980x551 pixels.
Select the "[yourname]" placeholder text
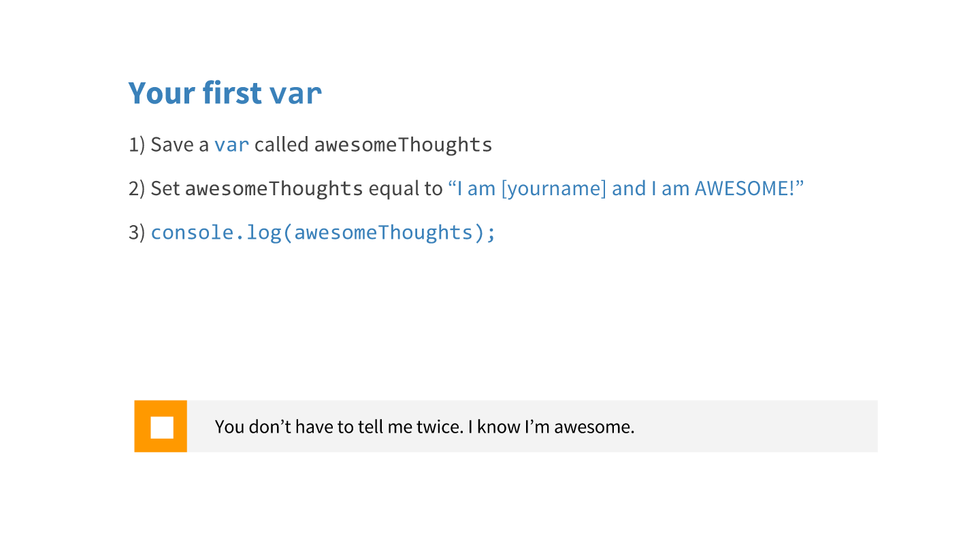tap(553, 188)
